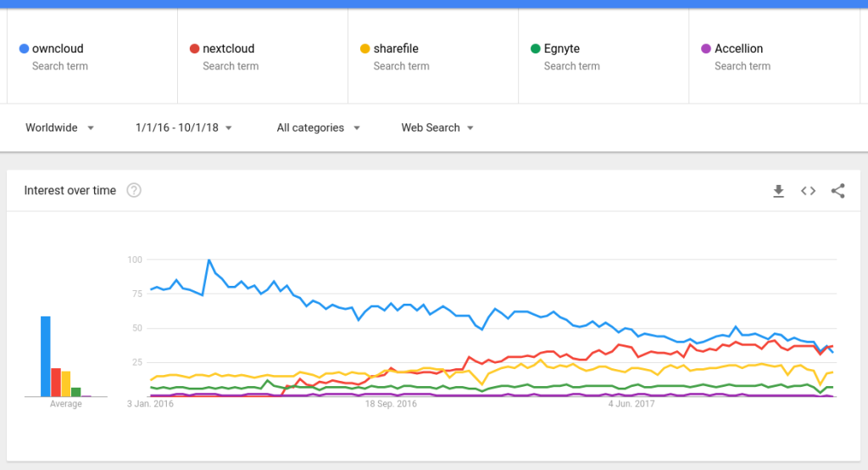
Task: Select the Accellion search term box
Action: (738, 49)
